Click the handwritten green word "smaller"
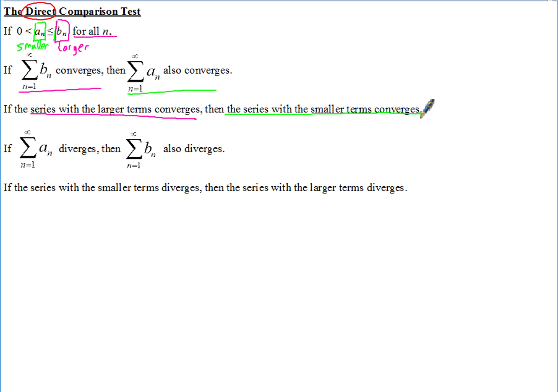Screen dimensions: 558x392 (33, 46)
